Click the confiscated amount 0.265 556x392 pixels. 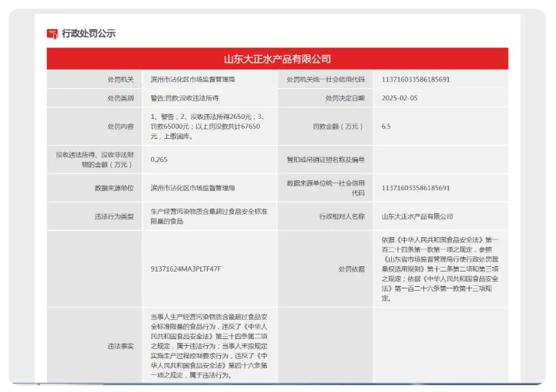tap(159, 160)
